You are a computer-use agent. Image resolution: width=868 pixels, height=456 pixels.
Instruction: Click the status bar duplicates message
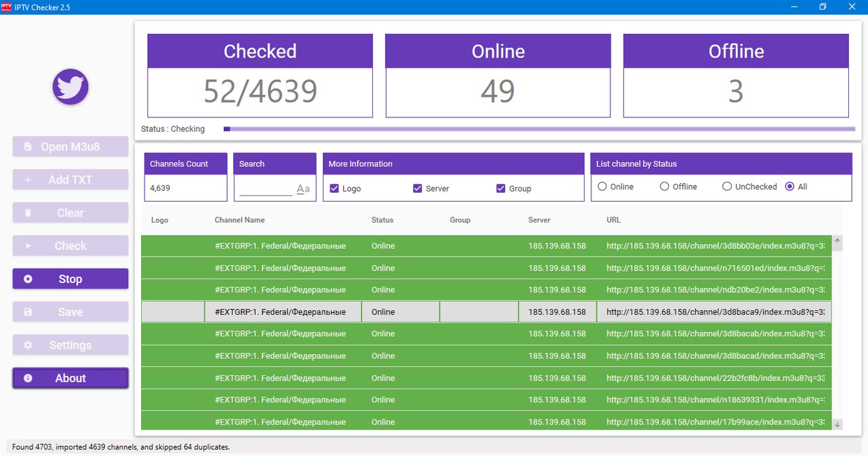point(121,447)
